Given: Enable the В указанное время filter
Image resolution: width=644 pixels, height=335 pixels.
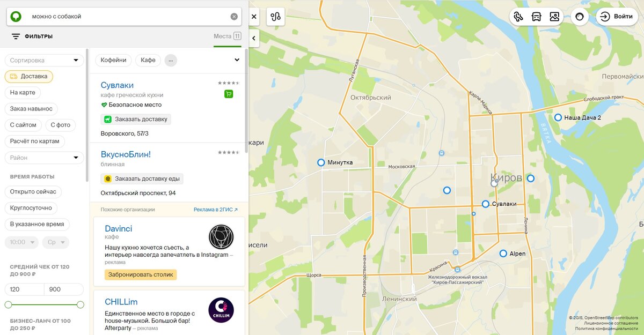Looking at the screenshot, I should pos(37,224).
